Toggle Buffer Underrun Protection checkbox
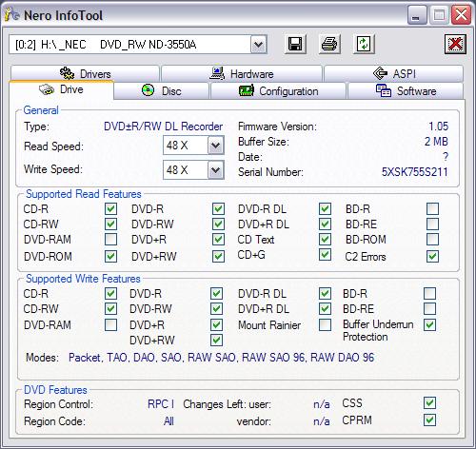The height and width of the screenshot is (449, 476). [430, 324]
